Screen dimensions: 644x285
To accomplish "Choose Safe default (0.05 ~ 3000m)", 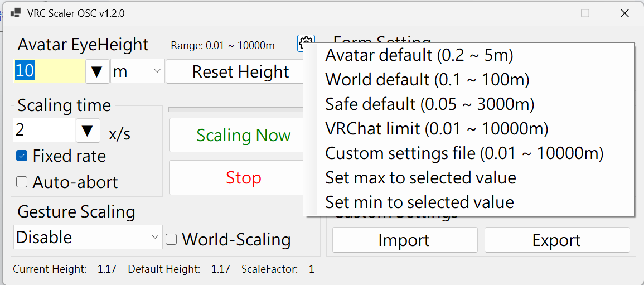I will click(x=468, y=104).
